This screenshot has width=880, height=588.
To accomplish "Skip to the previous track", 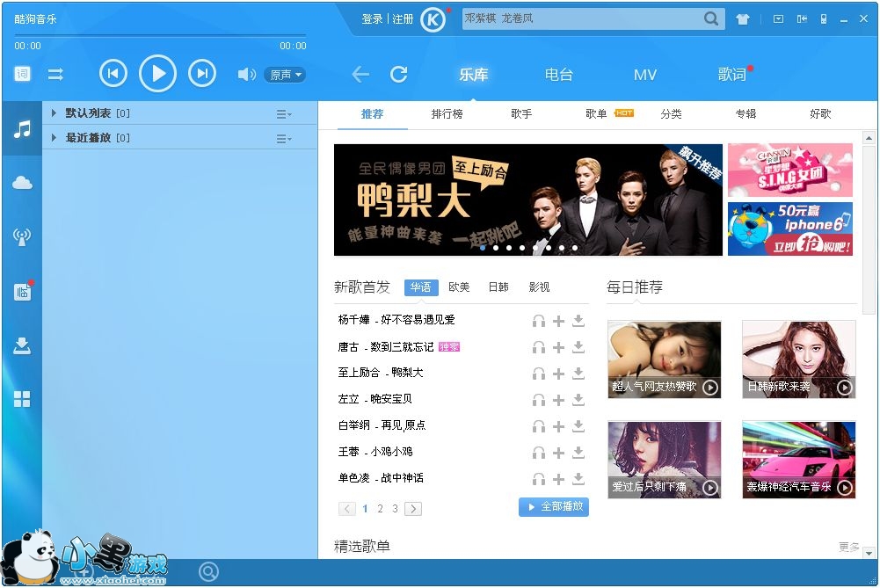I will [x=113, y=74].
